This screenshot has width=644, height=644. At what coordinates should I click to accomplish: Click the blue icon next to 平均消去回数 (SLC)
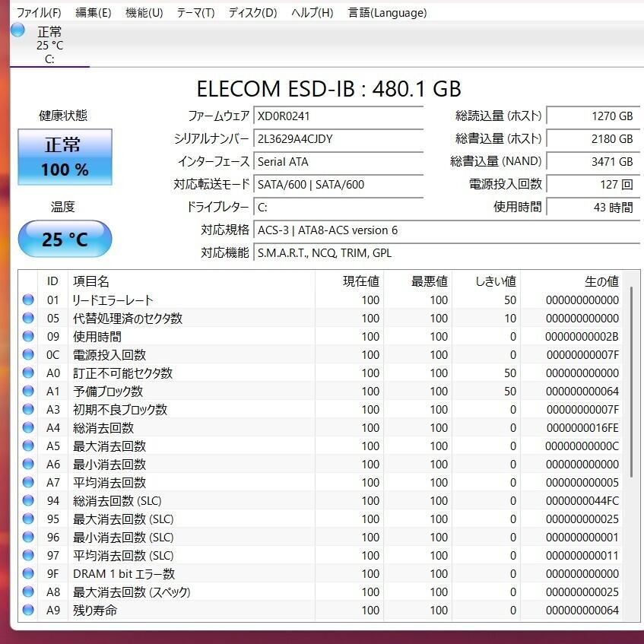[28, 556]
